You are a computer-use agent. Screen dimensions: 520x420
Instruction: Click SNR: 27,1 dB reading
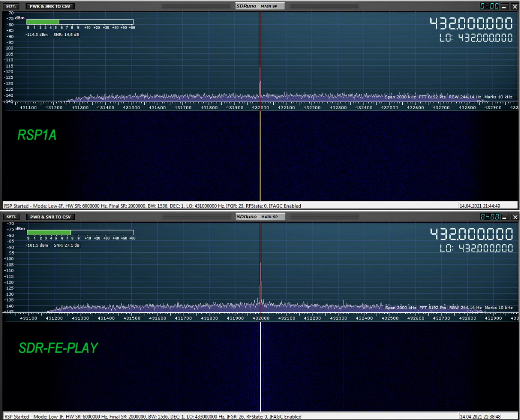pyautogui.click(x=67, y=245)
